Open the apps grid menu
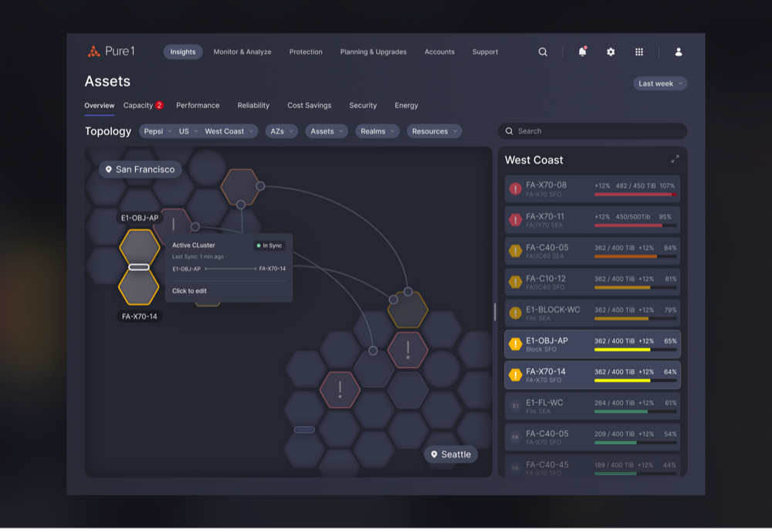The height and width of the screenshot is (532, 772). [x=639, y=52]
